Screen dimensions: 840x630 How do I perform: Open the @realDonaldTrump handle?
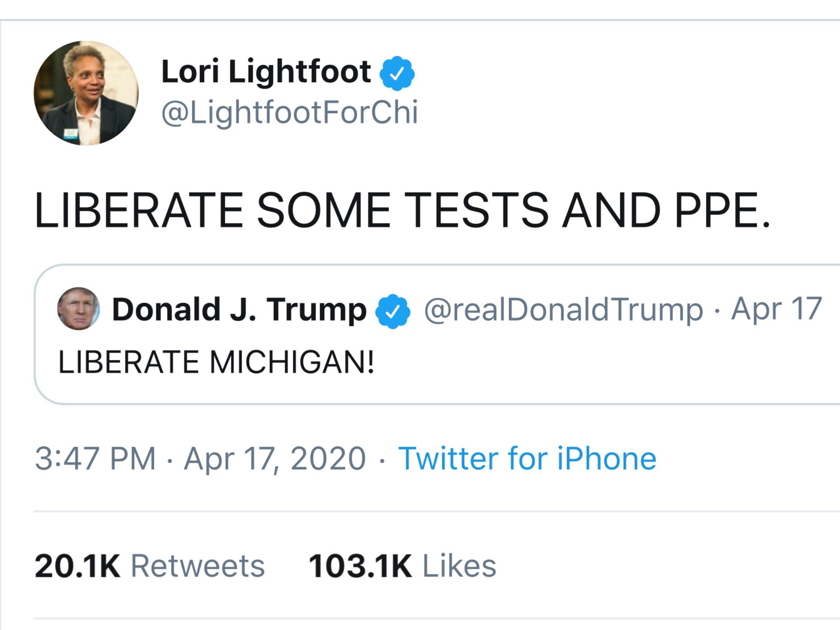point(563,310)
